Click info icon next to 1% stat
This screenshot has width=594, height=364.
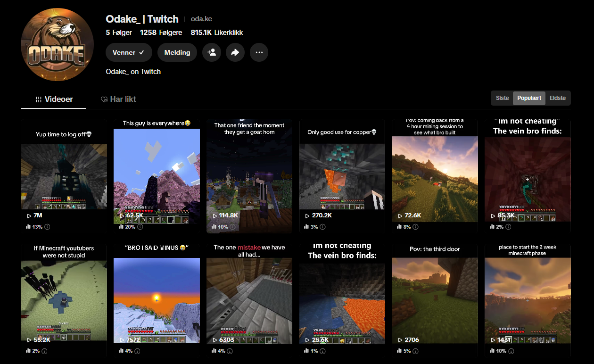click(323, 351)
